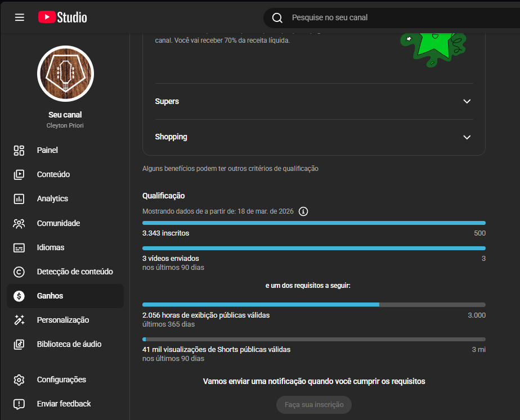Select the Analytics chart icon

[19, 198]
